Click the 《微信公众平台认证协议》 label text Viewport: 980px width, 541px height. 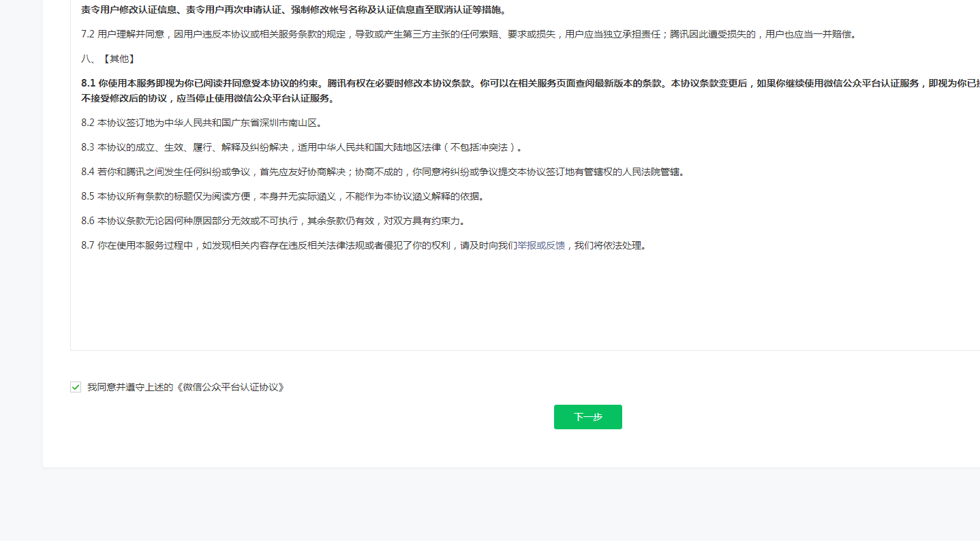230,387
